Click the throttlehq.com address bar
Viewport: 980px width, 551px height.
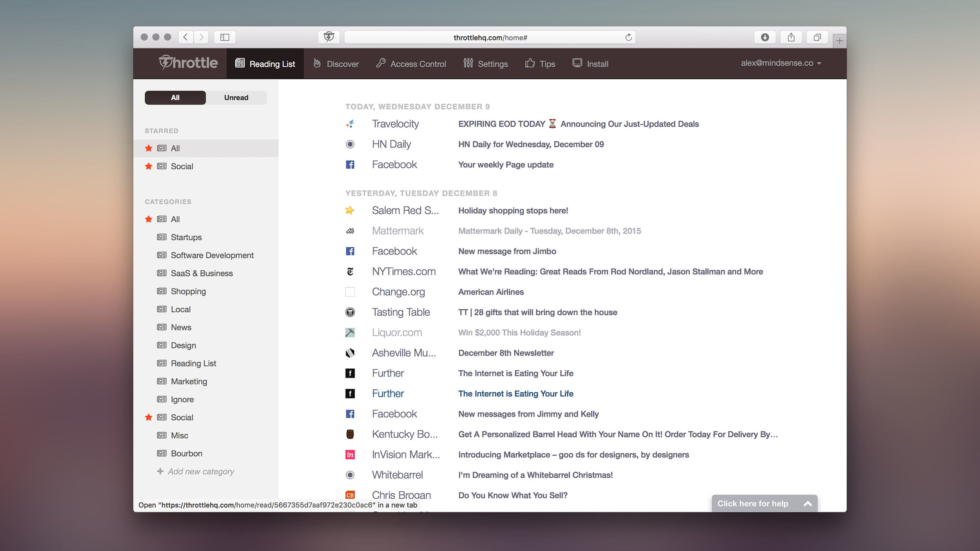[x=490, y=37]
